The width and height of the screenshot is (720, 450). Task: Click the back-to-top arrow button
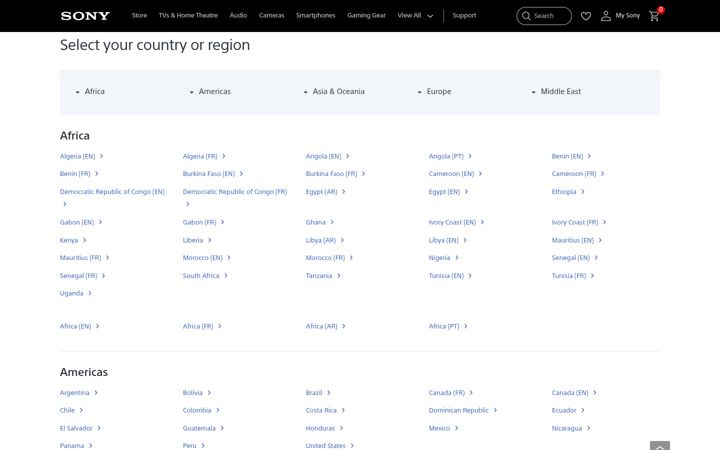pyautogui.click(x=660, y=446)
